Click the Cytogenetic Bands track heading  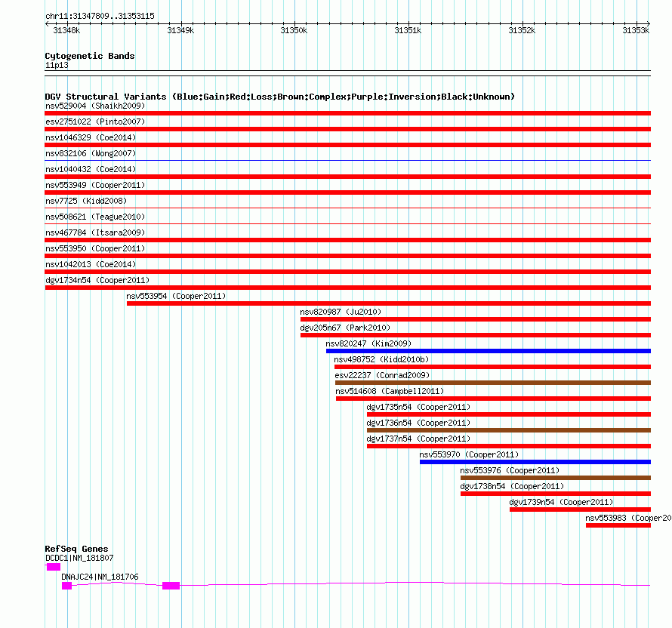point(90,56)
